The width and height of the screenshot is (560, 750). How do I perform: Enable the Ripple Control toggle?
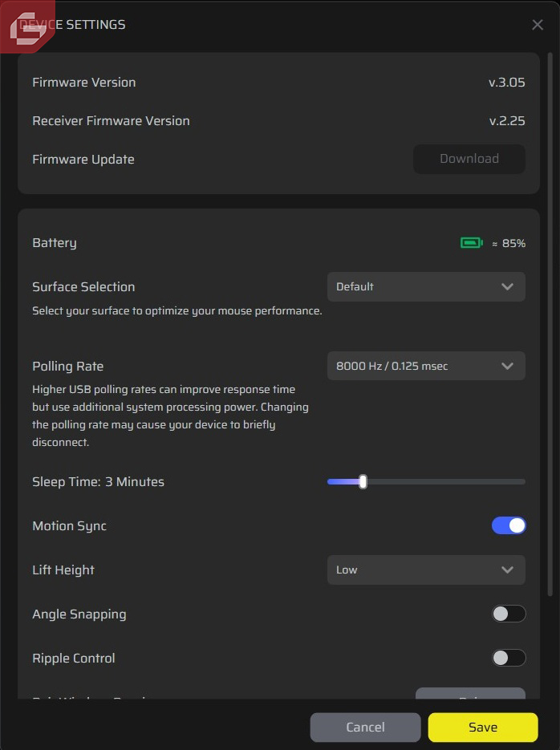pos(509,658)
